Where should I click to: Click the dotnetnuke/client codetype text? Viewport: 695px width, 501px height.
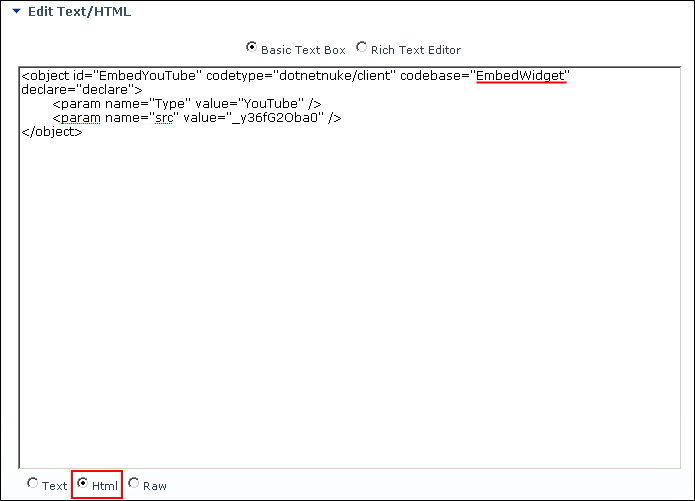[335, 76]
